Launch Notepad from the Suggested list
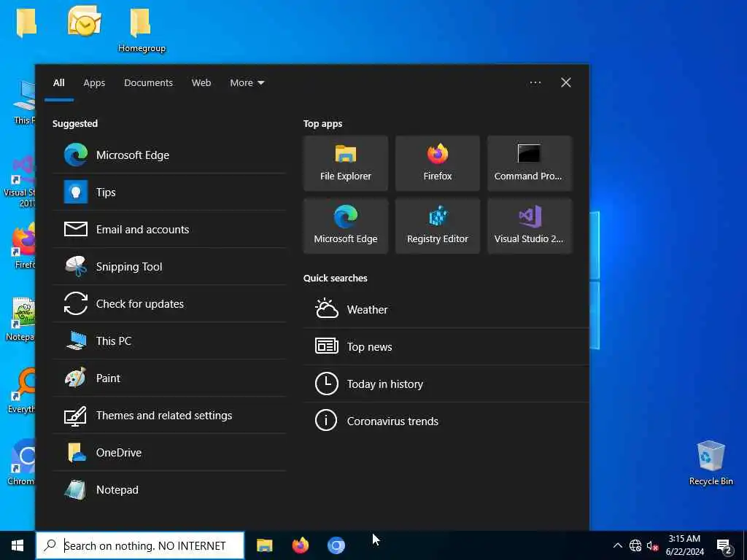This screenshot has width=747, height=560. (x=169, y=489)
